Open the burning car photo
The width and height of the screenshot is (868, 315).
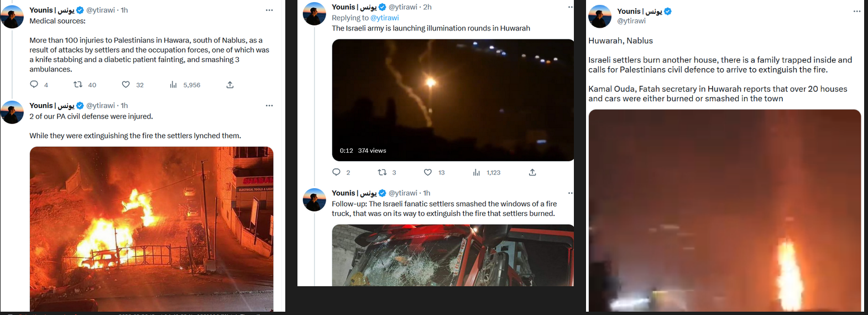tap(151, 228)
